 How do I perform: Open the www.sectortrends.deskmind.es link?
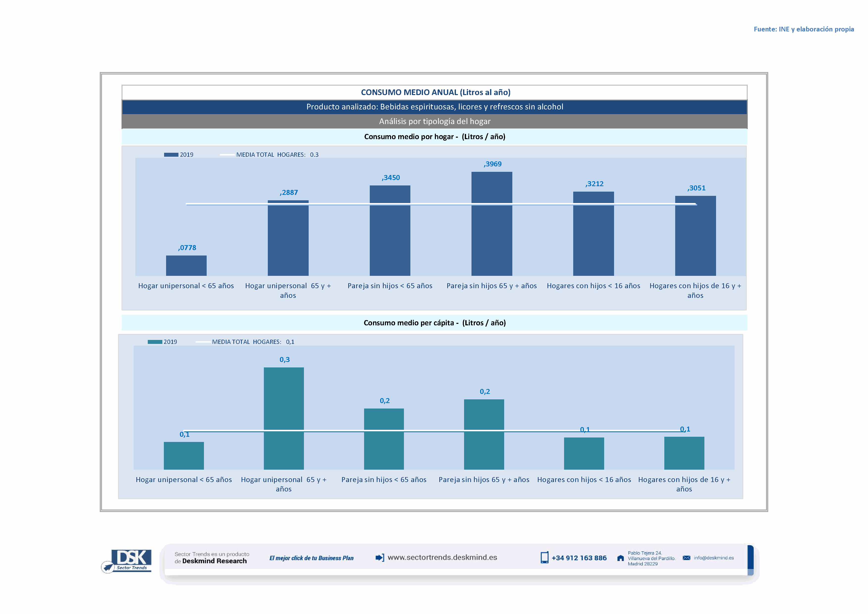(x=442, y=558)
